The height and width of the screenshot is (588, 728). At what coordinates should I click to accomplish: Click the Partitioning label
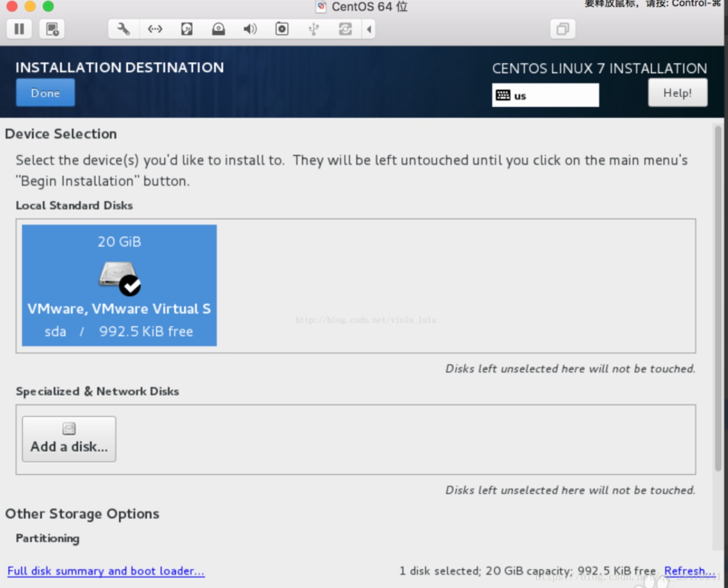(47, 538)
